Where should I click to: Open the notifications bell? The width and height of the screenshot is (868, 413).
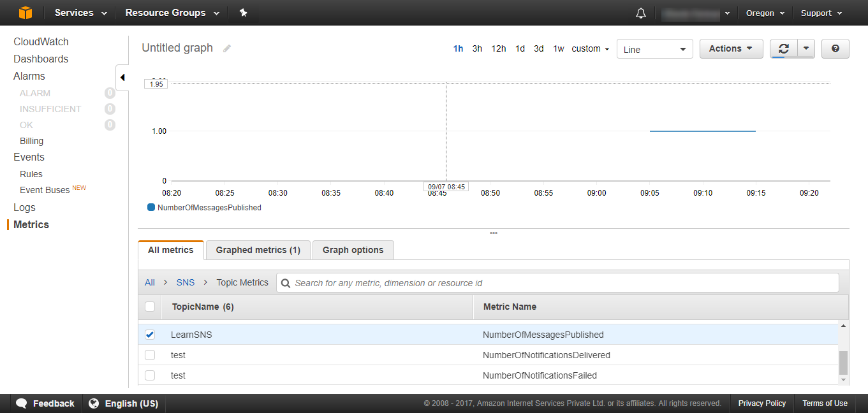point(641,13)
